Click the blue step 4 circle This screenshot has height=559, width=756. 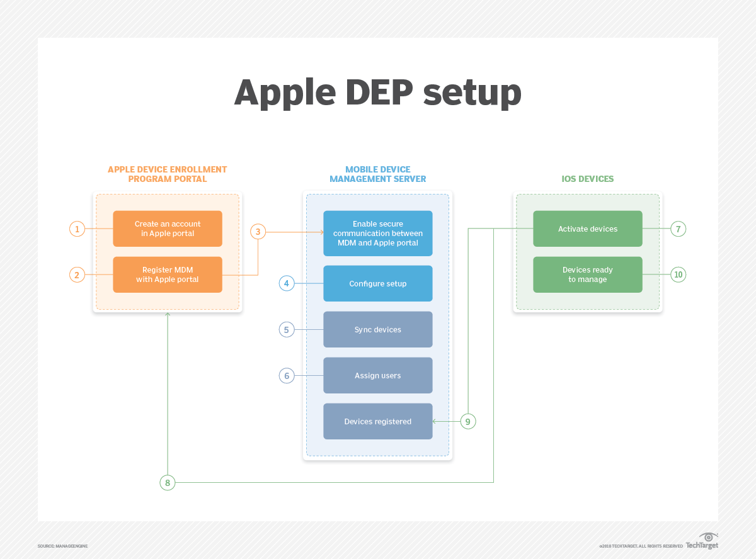tap(287, 283)
